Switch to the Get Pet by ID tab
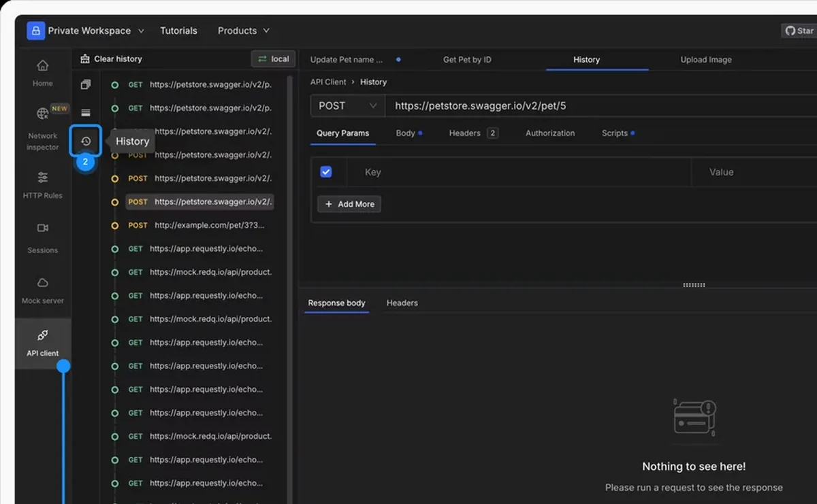 click(467, 60)
